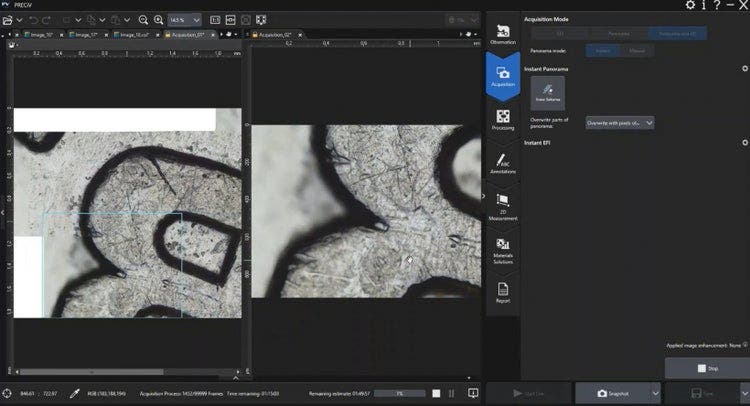Click the zoom out magnifier icon
This screenshot has height=406, width=750.
[143, 19]
